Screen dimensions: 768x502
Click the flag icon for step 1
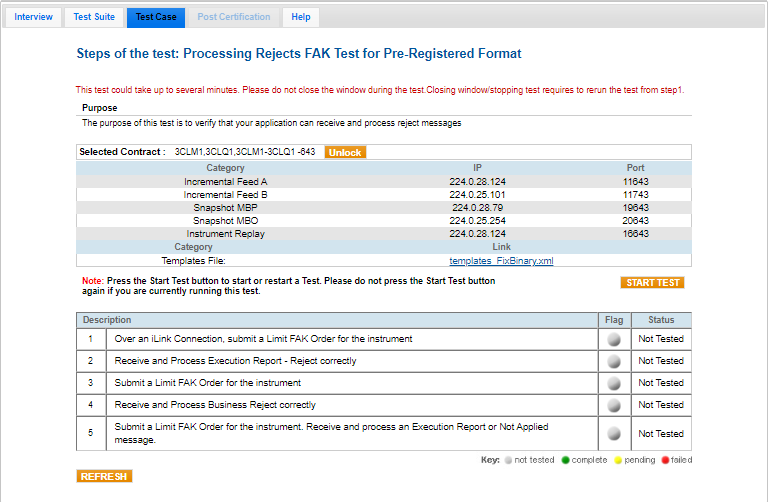[x=614, y=339]
